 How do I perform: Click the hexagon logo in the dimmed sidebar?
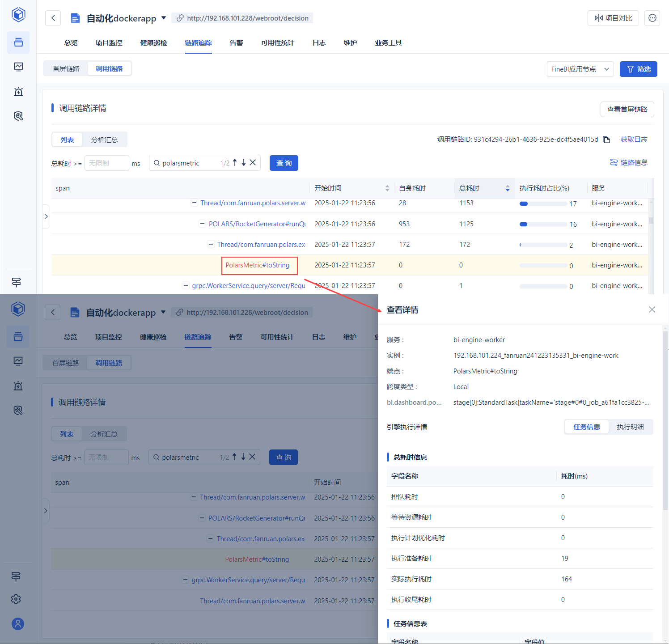click(18, 309)
